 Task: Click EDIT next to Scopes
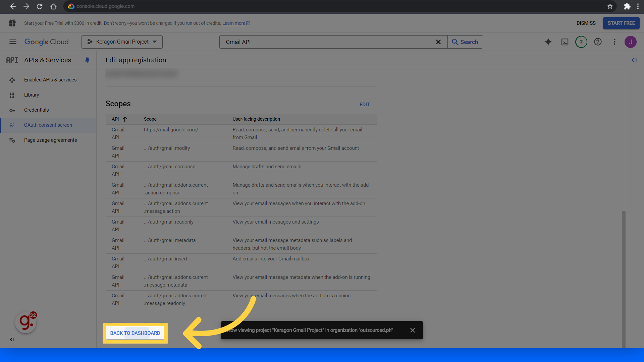[x=365, y=105]
